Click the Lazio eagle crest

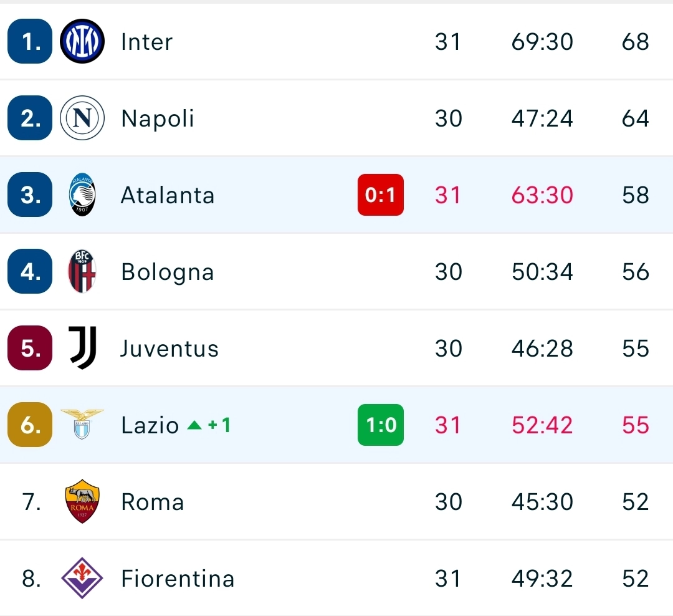[x=82, y=425]
